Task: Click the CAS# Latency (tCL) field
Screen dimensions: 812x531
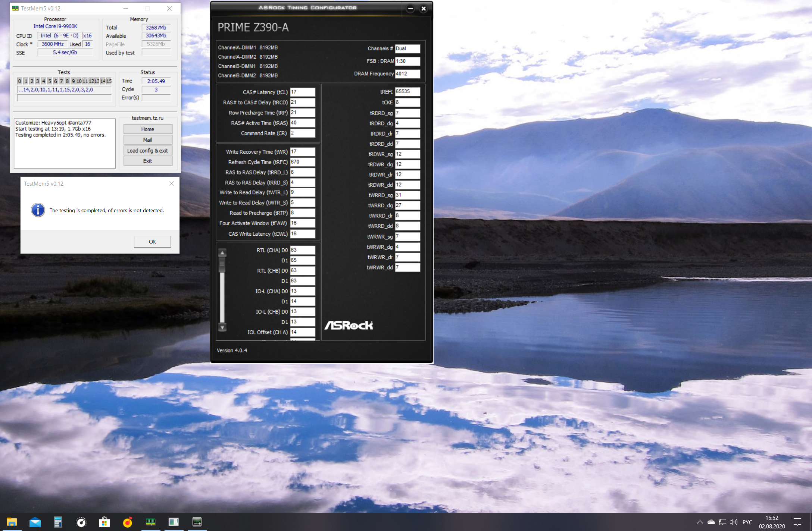Action: (x=302, y=92)
